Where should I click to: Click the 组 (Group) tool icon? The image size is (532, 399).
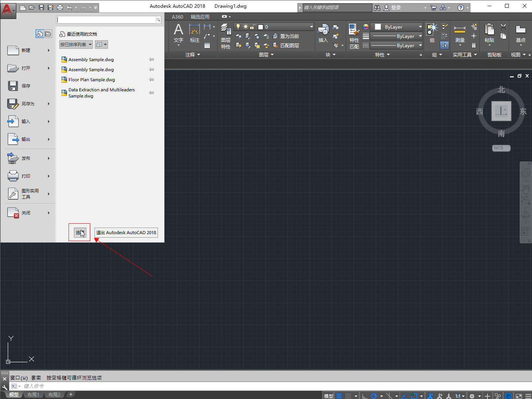pos(432,33)
